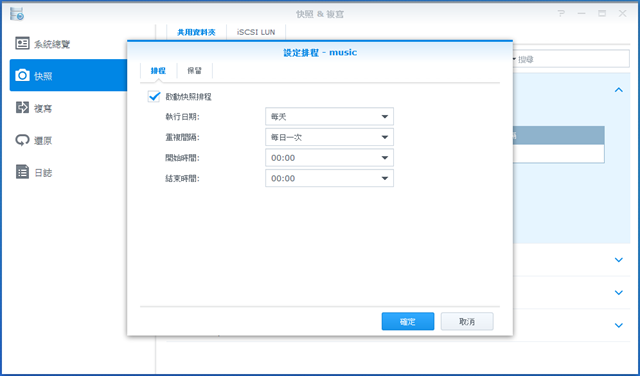Switch to 保留 retention tab

click(x=194, y=71)
